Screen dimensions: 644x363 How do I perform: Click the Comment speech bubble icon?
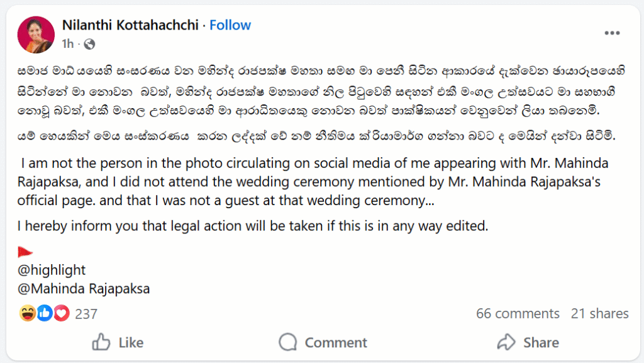[x=288, y=342]
